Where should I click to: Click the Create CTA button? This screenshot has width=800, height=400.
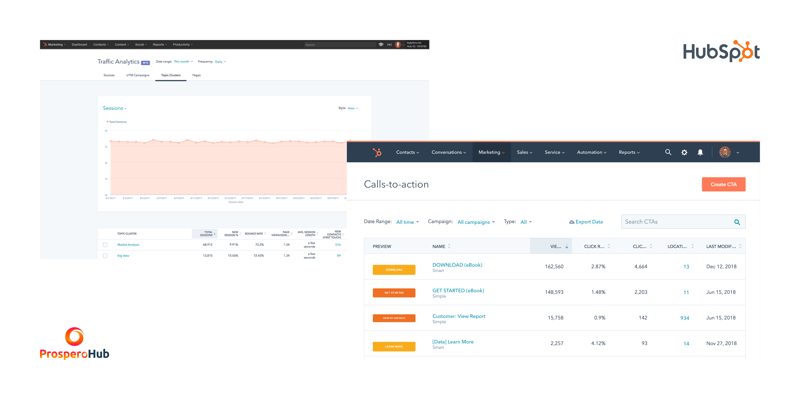(x=723, y=184)
